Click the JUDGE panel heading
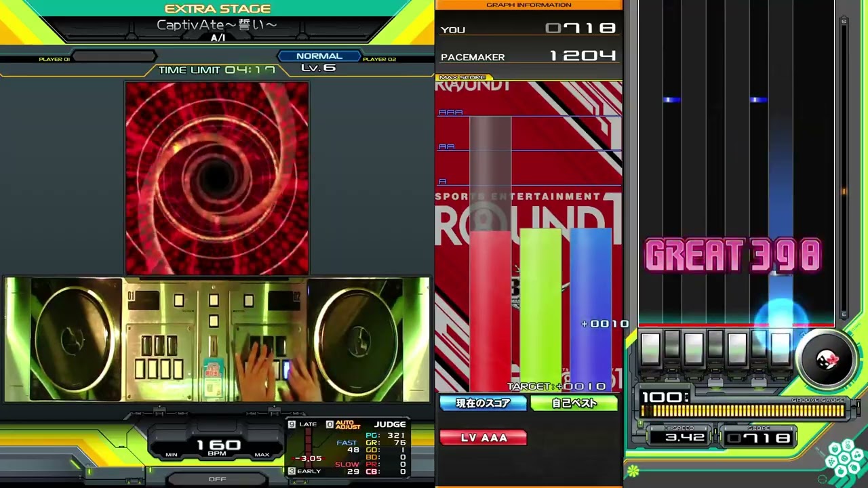 [390, 424]
